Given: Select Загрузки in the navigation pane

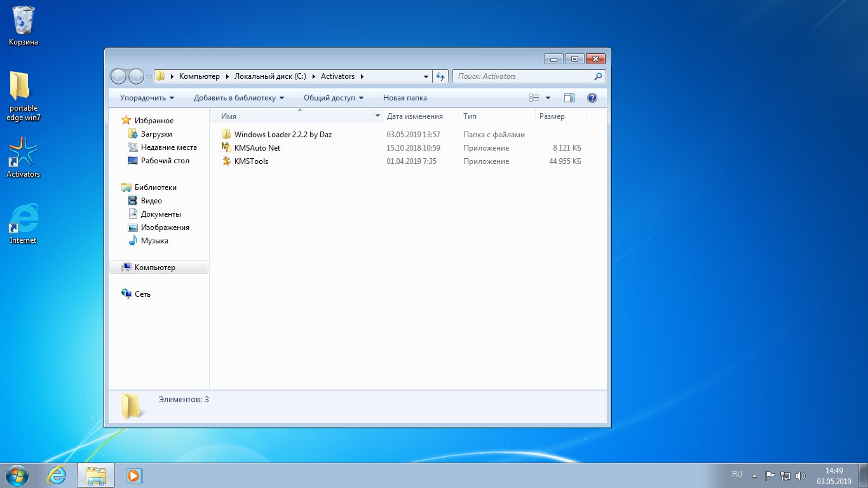Looking at the screenshot, I should click(x=156, y=134).
